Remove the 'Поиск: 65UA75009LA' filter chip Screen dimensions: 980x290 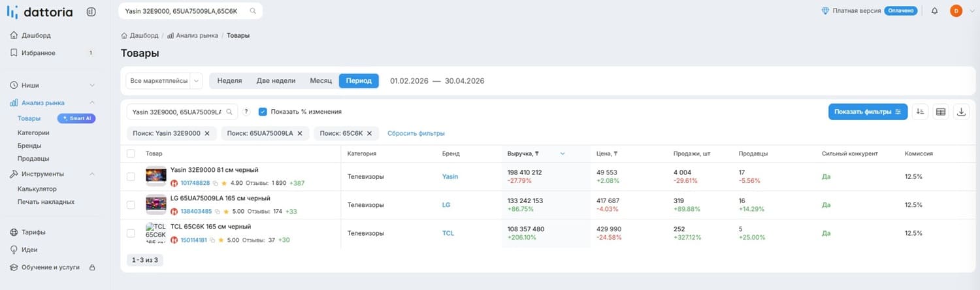click(300, 133)
